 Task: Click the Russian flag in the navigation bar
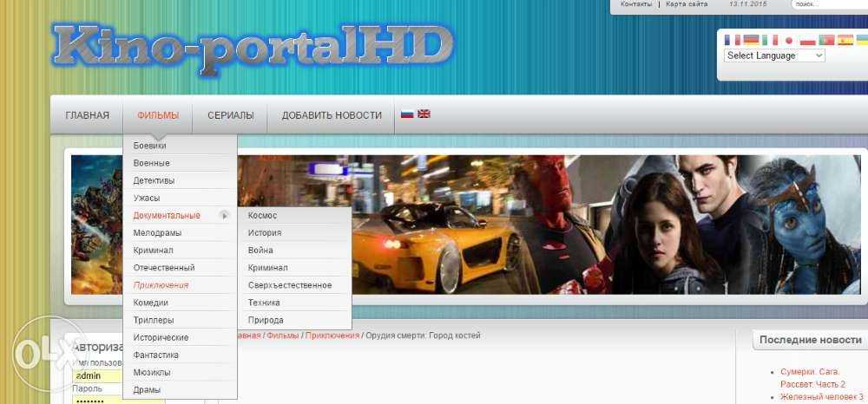(407, 114)
